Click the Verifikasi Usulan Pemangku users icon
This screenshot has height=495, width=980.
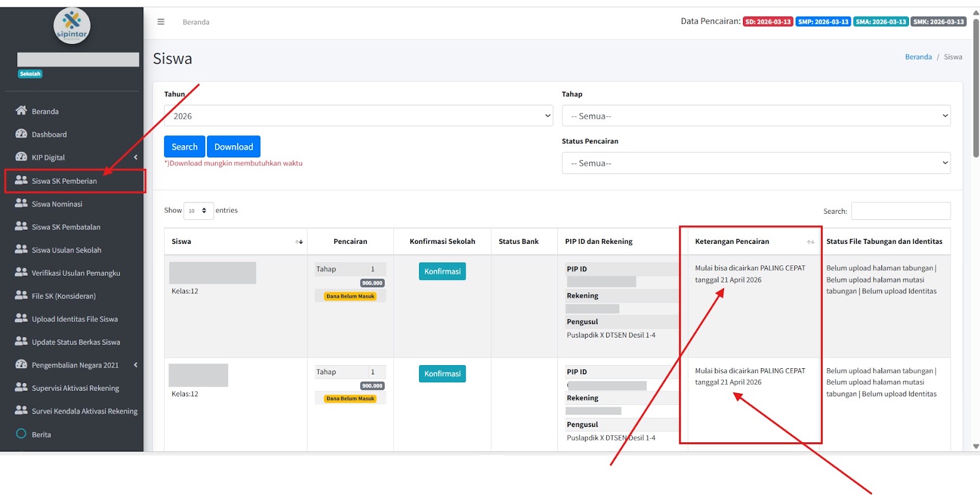tap(21, 273)
